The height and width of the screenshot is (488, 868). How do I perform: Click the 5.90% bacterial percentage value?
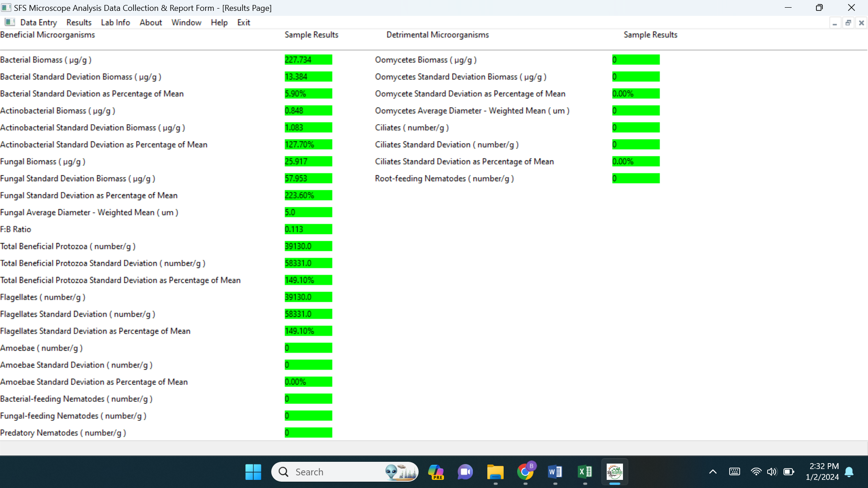[x=308, y=94]
